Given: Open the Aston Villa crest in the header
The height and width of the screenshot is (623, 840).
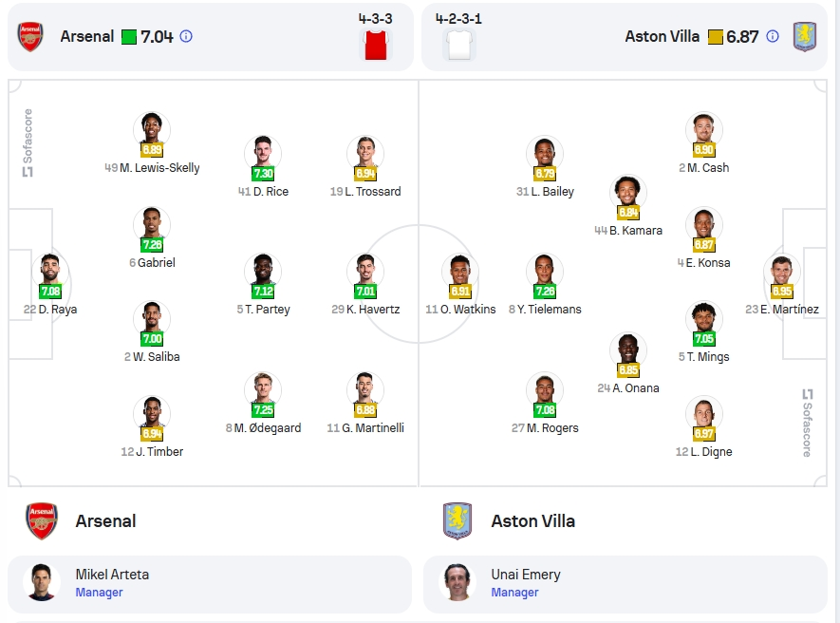Looking at the screenshot, I should click(x=805, y=36).
